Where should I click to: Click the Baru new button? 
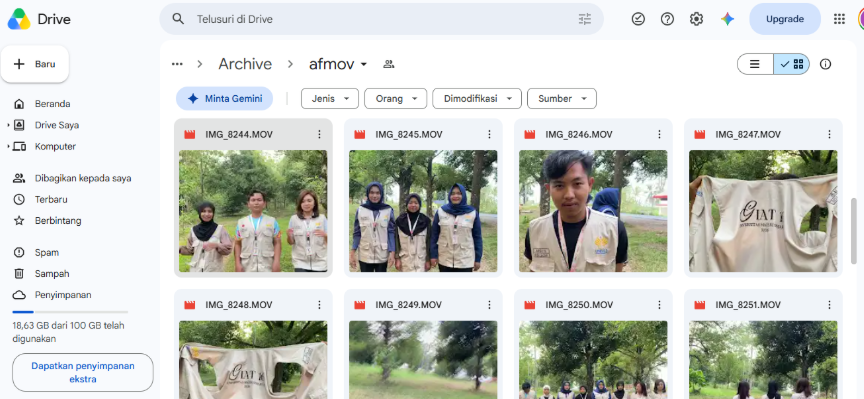click(x=35, y=64)
